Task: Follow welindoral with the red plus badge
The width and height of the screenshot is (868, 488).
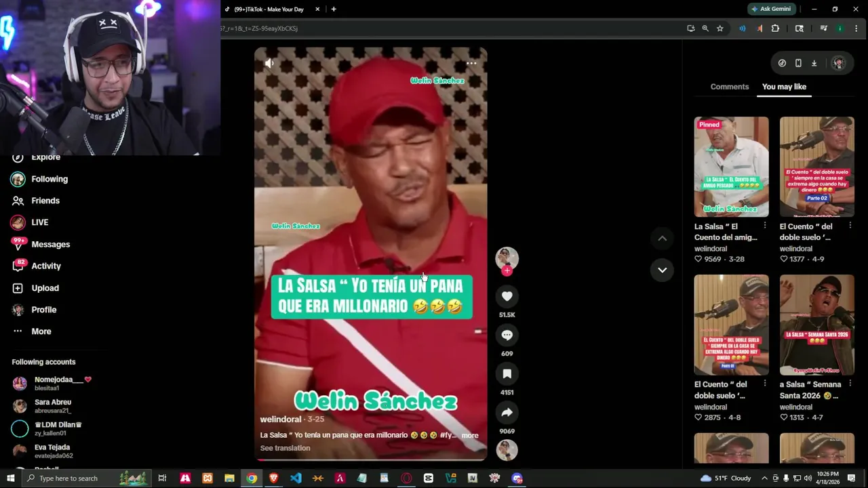Action: pos(507,270)
